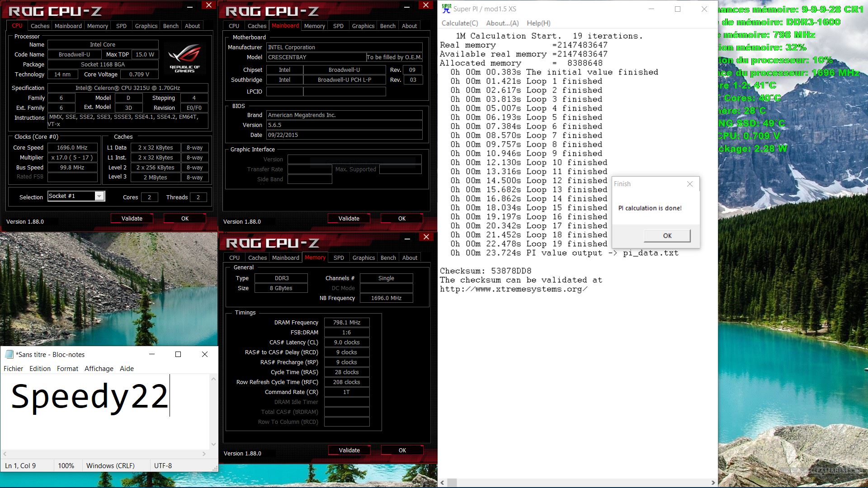Open the Memory tab in CPU window
Viewport: 868px width, 488px height.
[98, 26]
